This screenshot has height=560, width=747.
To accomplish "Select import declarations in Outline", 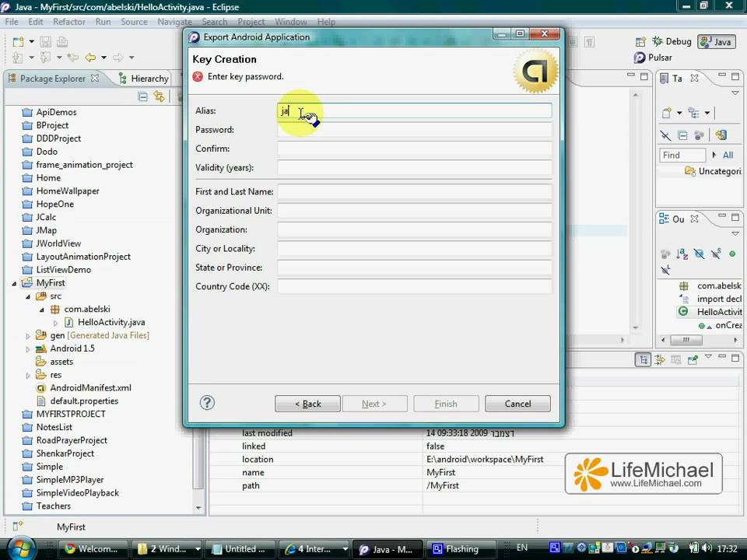I will coord(710,299).
